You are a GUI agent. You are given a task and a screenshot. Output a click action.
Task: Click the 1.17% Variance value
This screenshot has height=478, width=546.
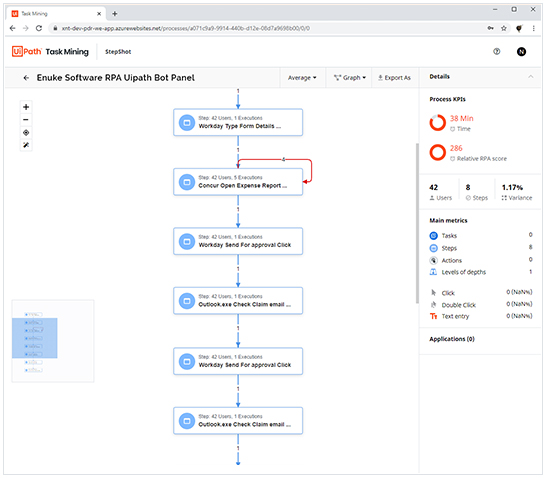[512, 187]
